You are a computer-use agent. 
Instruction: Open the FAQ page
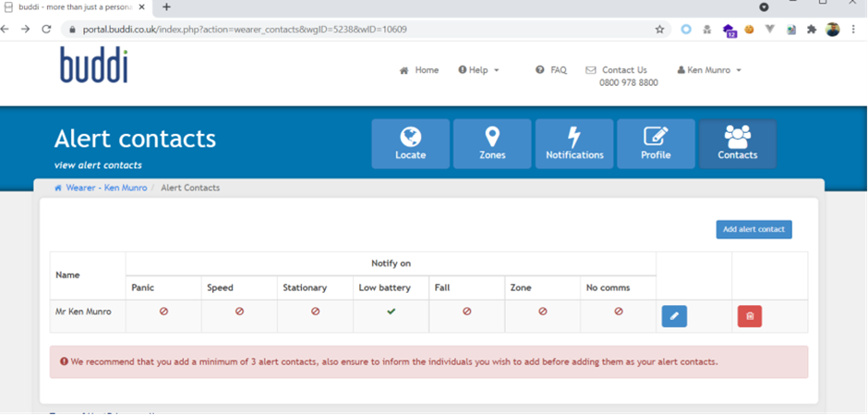551,70
